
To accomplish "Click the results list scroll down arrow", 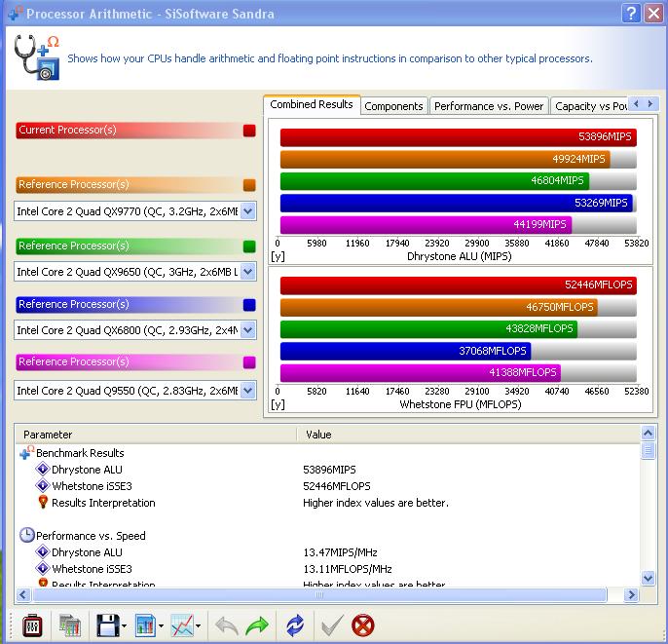I will (648, 578).
